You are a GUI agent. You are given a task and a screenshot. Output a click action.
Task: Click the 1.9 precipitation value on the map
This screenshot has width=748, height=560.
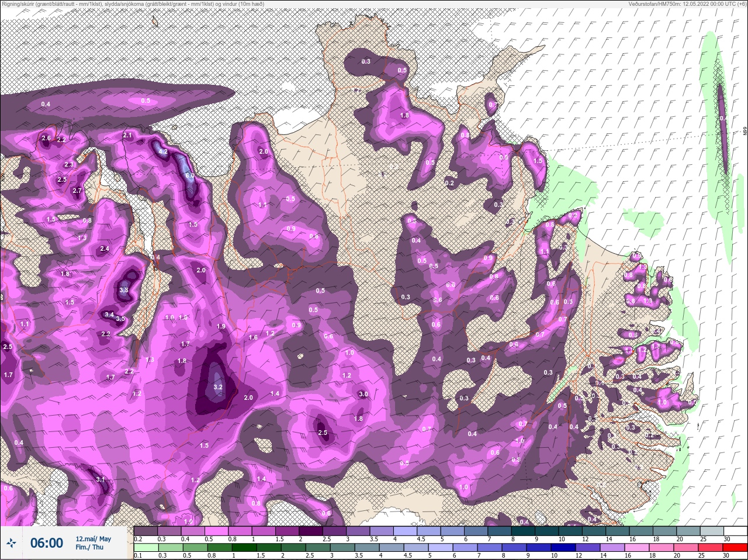pos(221,326)
